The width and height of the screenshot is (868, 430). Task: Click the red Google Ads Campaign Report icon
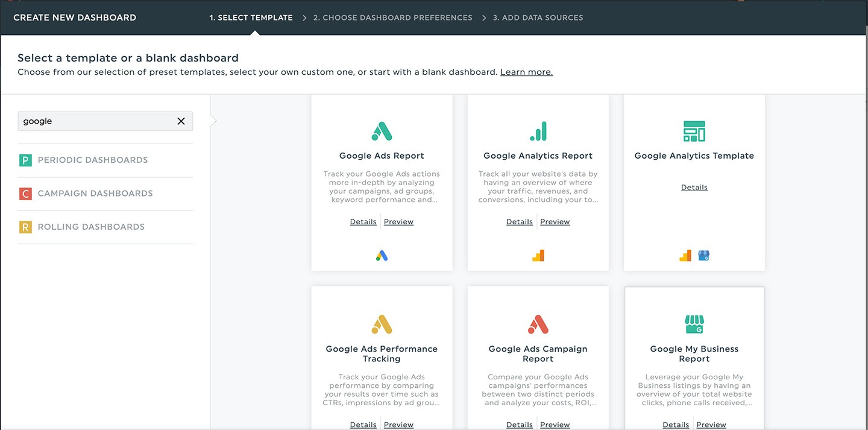click(538, 324)
